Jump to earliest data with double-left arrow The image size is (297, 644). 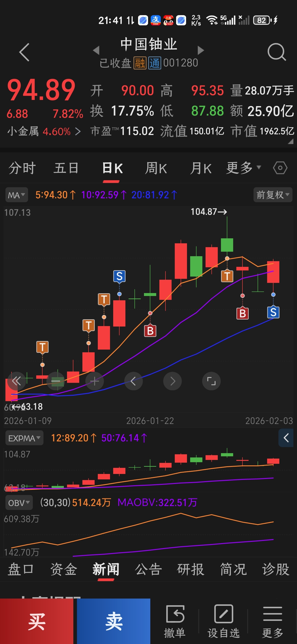(17, 381)
